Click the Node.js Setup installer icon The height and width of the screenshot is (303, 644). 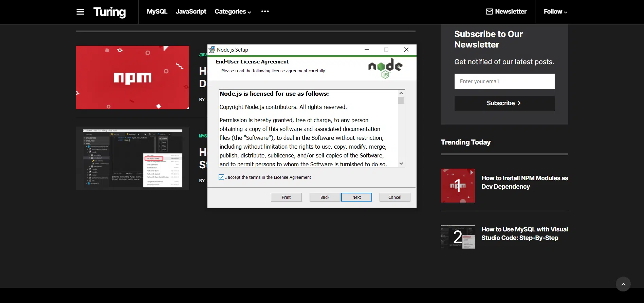click(x=212, y=50)
